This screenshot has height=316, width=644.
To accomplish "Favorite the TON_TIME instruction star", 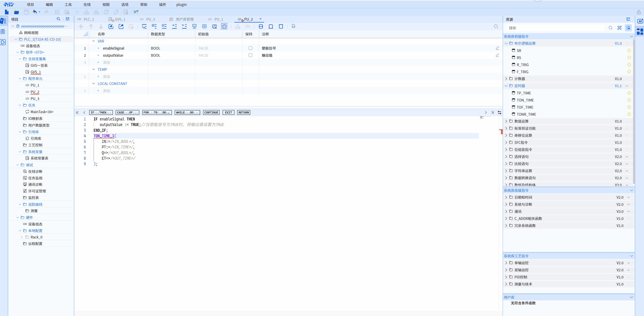I will (629, 100).
